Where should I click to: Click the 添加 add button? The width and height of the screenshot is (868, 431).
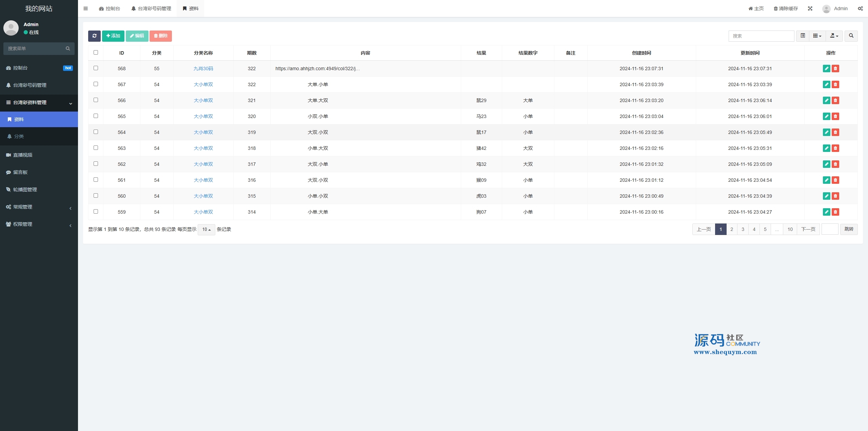point(113,36)
